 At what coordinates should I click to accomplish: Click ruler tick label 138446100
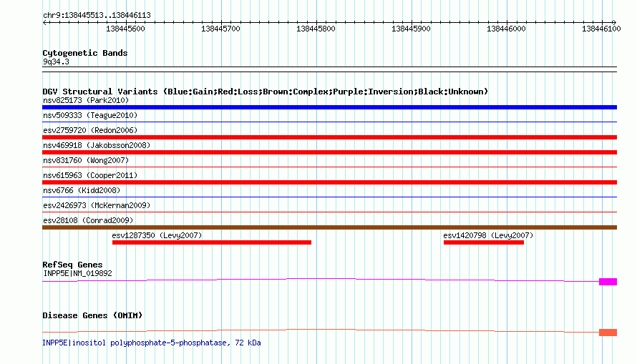601,29
